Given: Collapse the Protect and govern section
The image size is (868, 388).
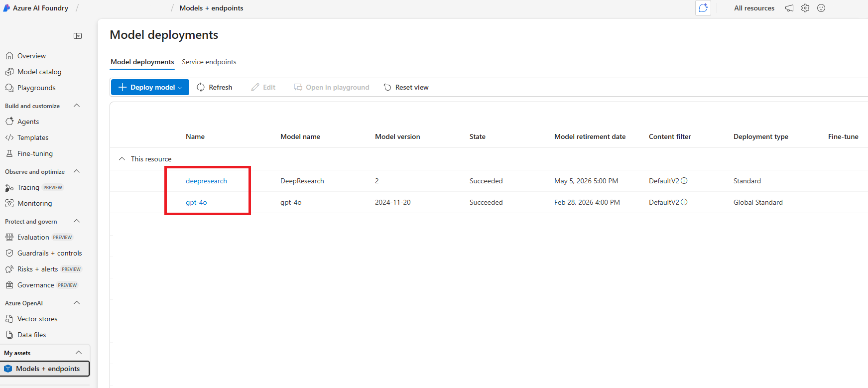Looking at the screenshot, I should pos(77,221).
